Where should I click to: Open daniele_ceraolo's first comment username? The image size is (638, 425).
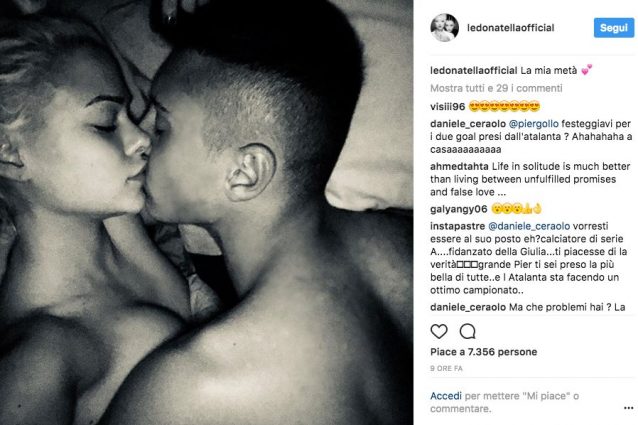468,124
